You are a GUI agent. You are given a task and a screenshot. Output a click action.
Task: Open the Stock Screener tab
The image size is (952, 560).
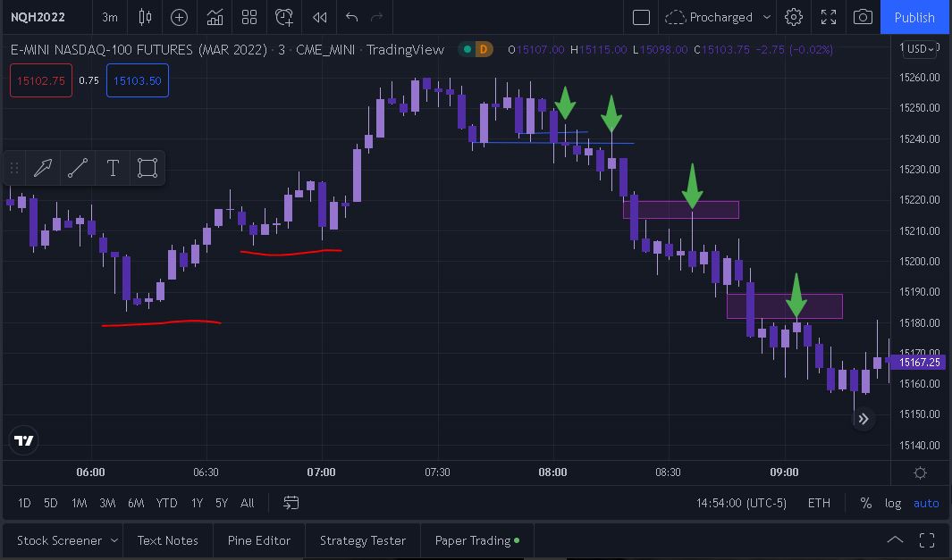click(59, 540)
